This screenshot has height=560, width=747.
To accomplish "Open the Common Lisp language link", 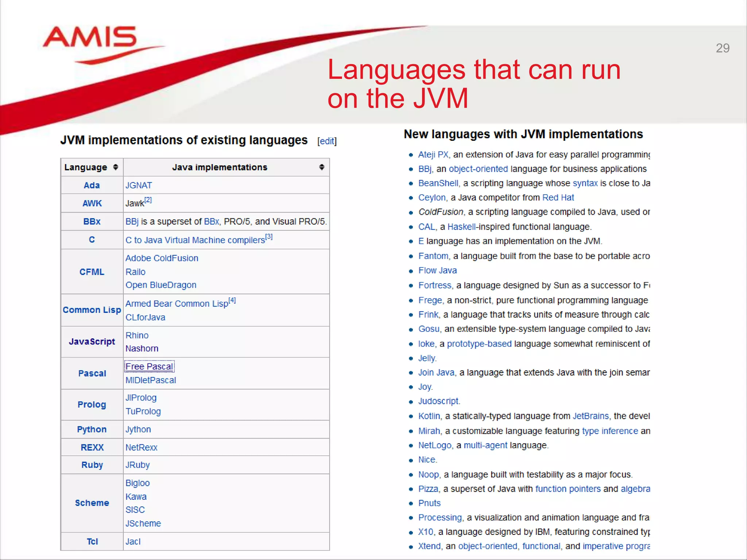I will coord(92,310).
